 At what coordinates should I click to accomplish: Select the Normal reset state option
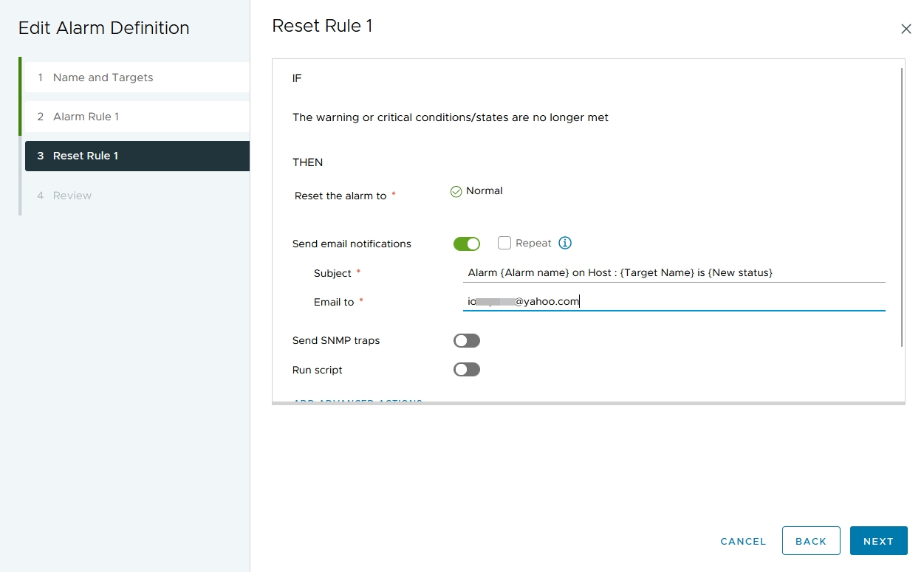[476, 190]
